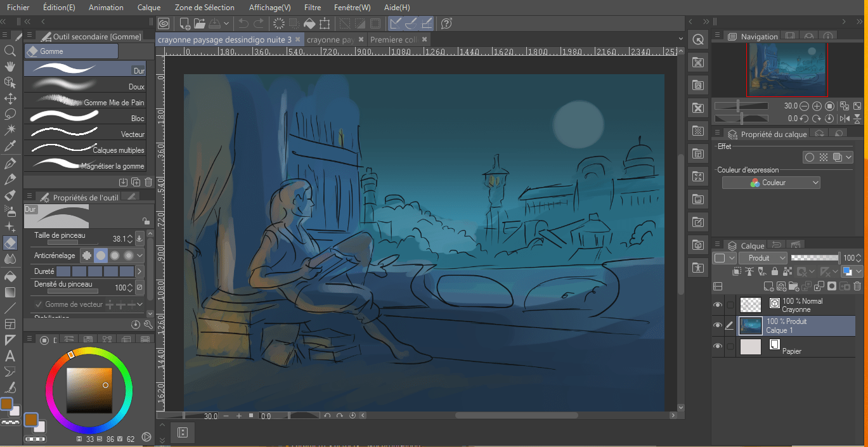Hide the Crayonne layer
This screenshot has height=447, width=868.
click(x=718, y=305)
